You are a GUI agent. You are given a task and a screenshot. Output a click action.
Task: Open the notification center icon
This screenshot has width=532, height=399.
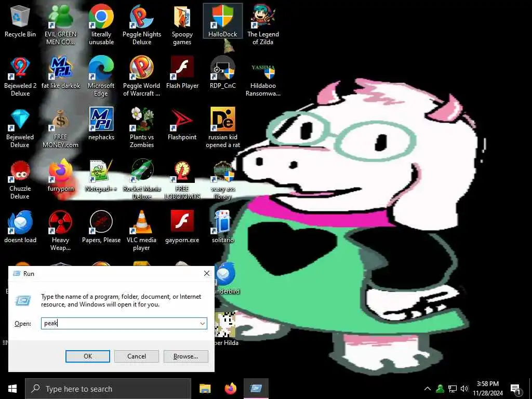click(516, 389)
